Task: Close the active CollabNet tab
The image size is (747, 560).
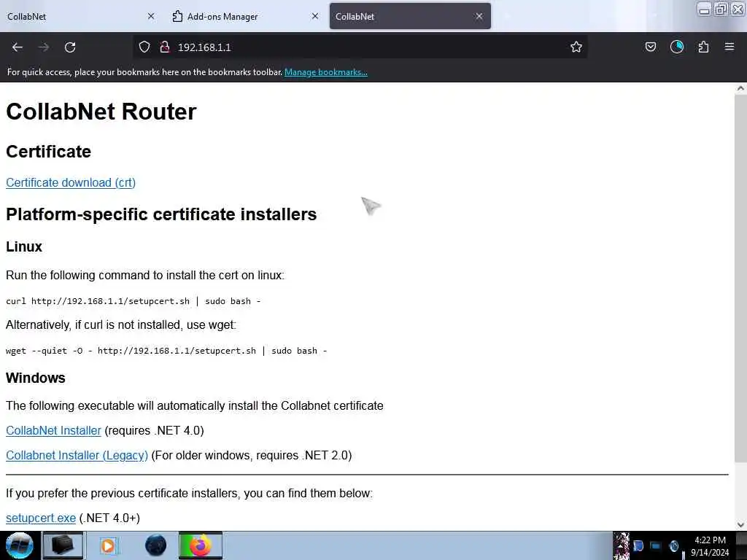Action: 479,16
